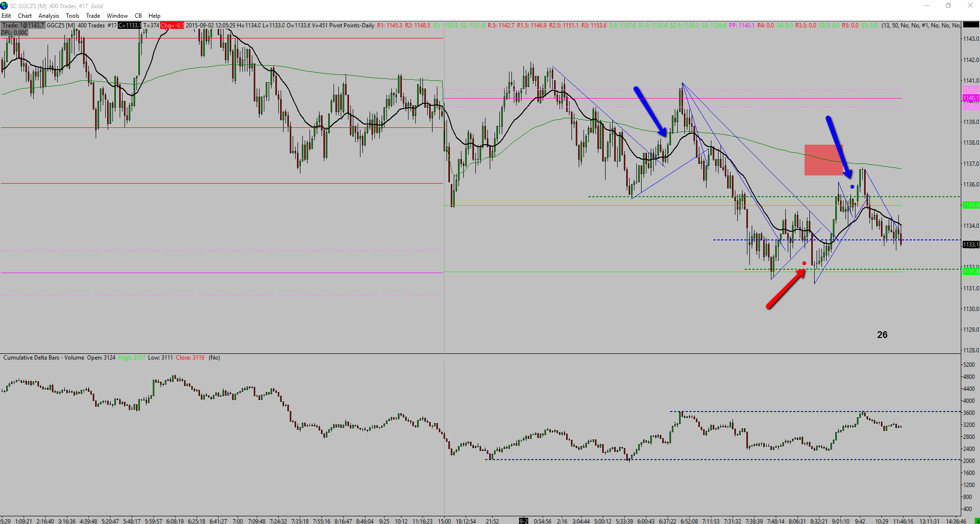Open the Trade menu

point(93,16)
